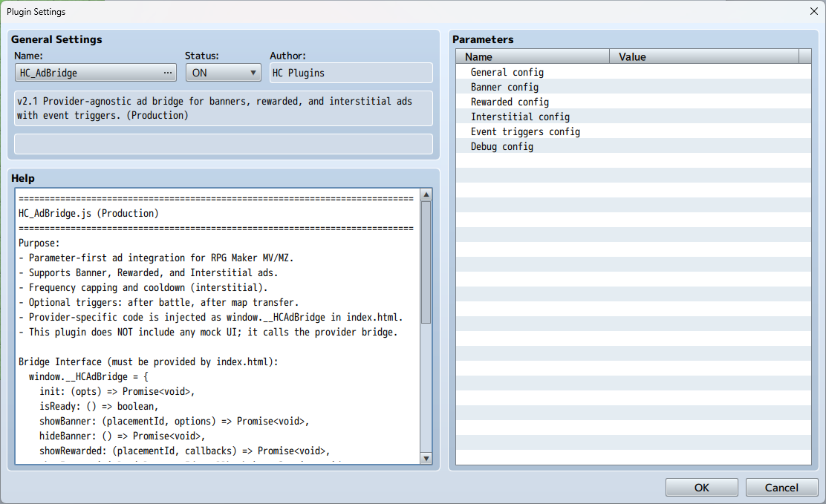The image size is (826, 504).
Task: Click the 'showBanner:' line in Help
Action: click(174, 422)
